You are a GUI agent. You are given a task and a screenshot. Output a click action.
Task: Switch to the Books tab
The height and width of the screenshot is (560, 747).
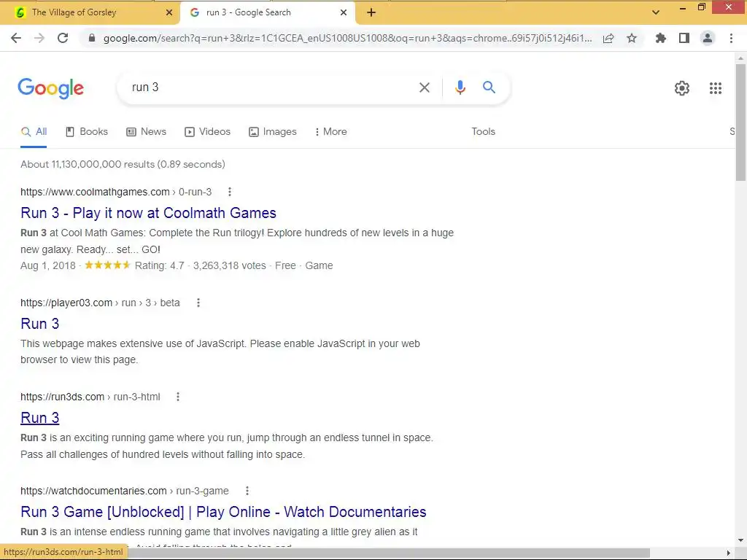click(87, 132)
